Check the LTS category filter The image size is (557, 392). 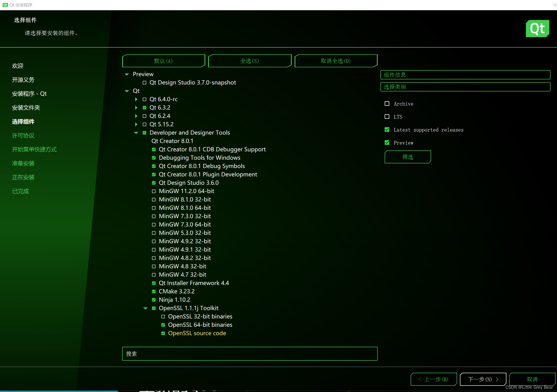coord(387,117)
